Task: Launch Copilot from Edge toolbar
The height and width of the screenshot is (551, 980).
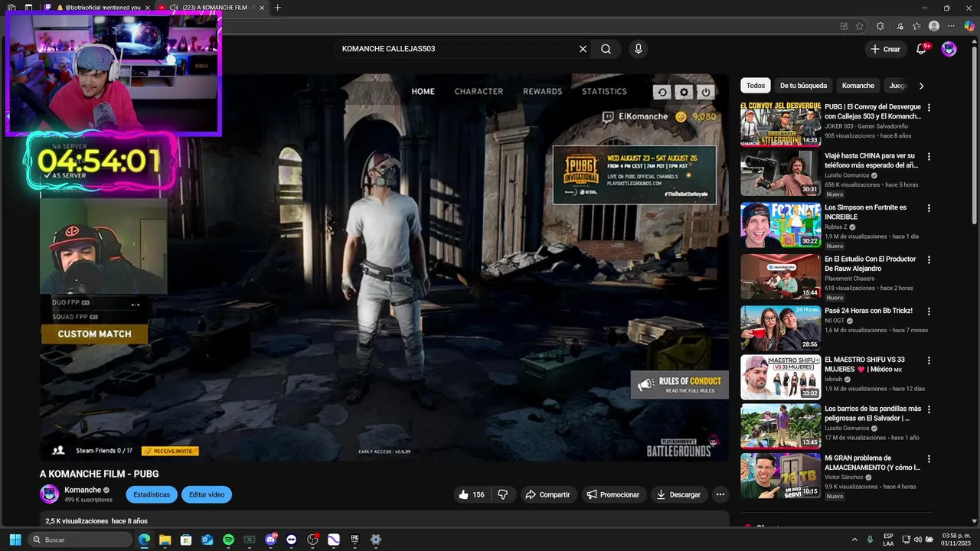Action: click(969, 26)
